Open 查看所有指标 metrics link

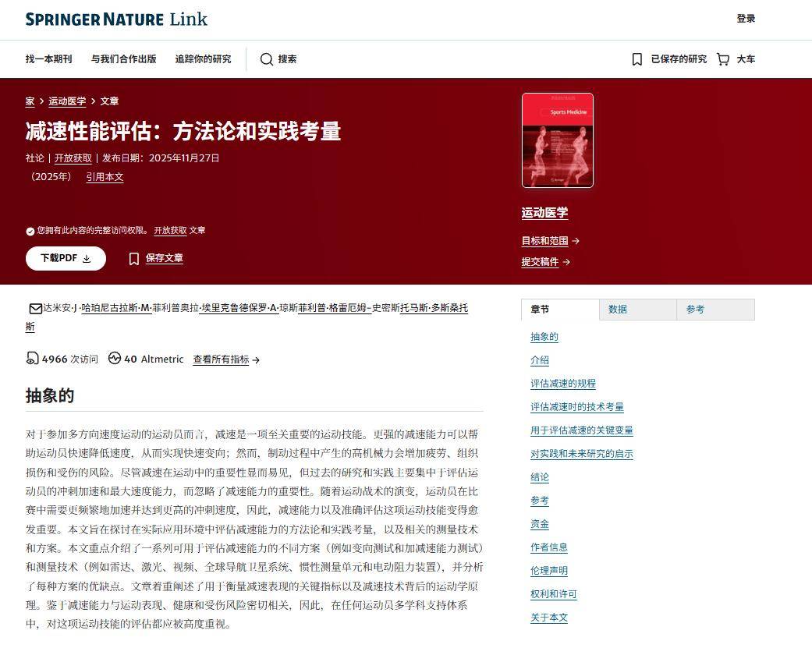coord(226,359)
